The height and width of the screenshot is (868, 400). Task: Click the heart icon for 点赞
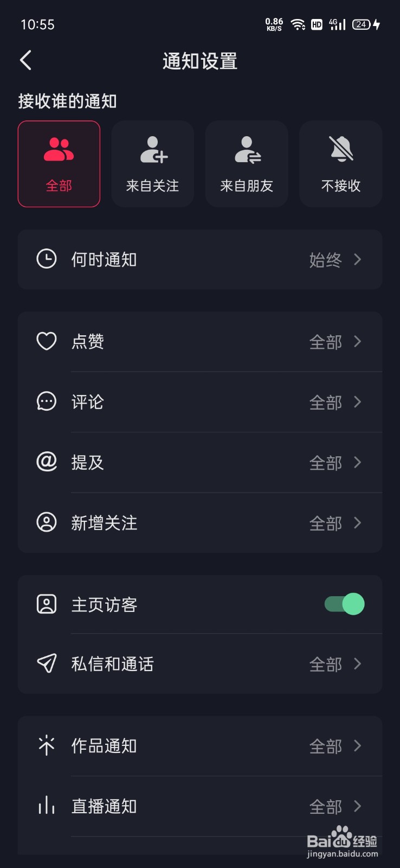pyautogui.click(x=47, y=341)
